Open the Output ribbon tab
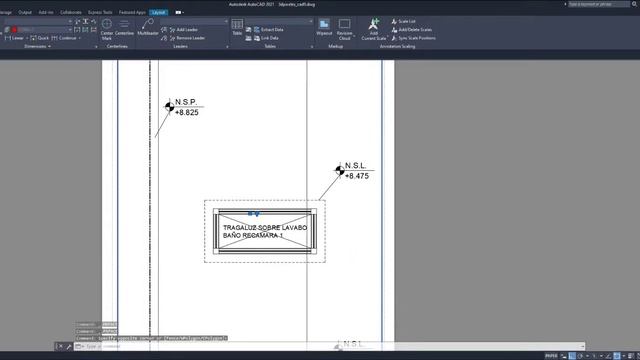 pyautogui.click(x=25, y=12)
